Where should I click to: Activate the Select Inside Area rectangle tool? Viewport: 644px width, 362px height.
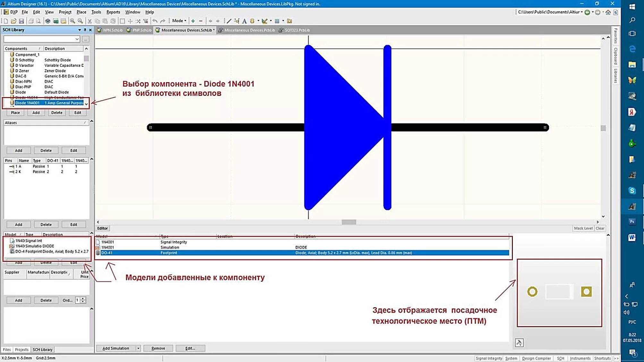pyautogui.click(x=122, y=21)
